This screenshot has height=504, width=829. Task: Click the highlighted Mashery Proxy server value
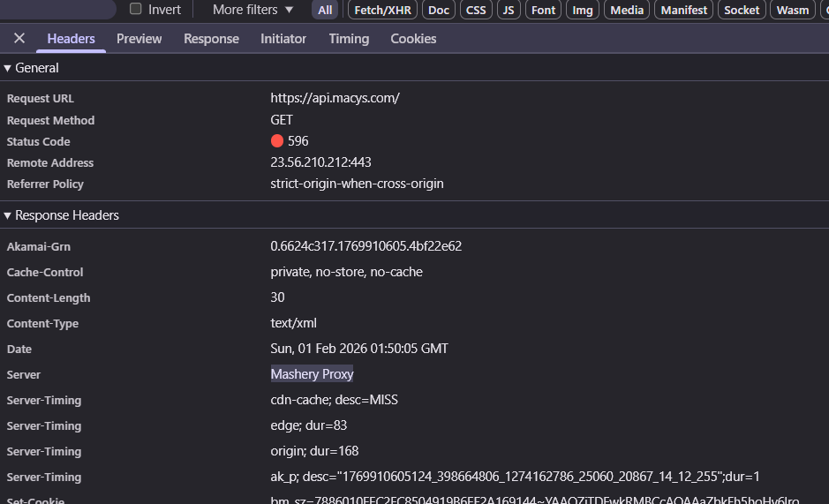tap(312, 374)
